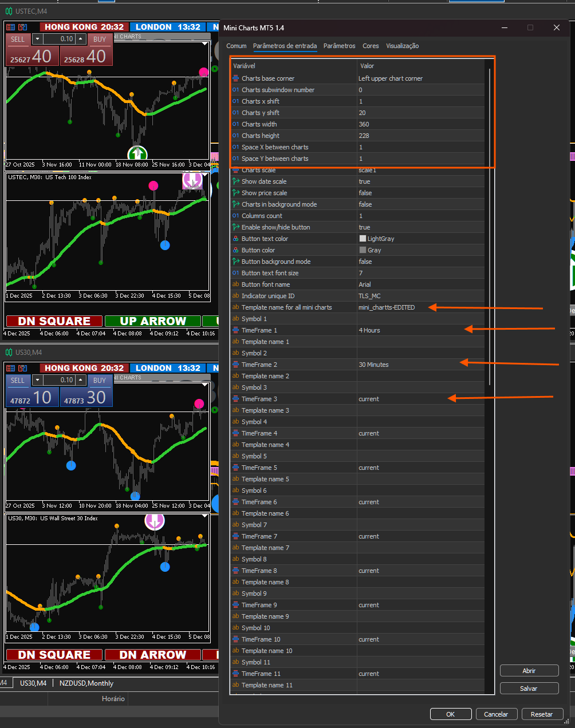Switch to US30,M4 bottom chart tab
This screenshot has width=575, height=728.
[x=33, y=683]
